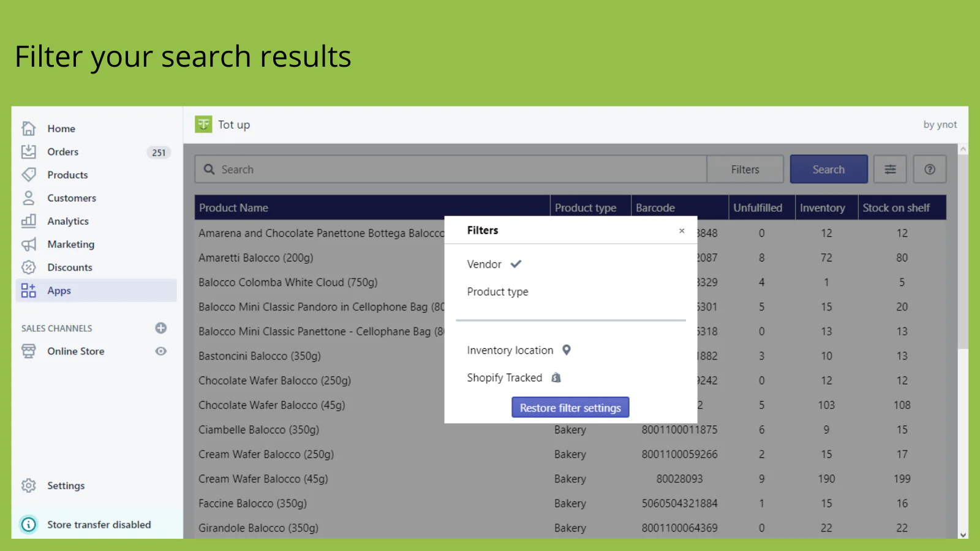Select Girandole Balocco (350g) row

pyautogui.click(x=570, y=528)
